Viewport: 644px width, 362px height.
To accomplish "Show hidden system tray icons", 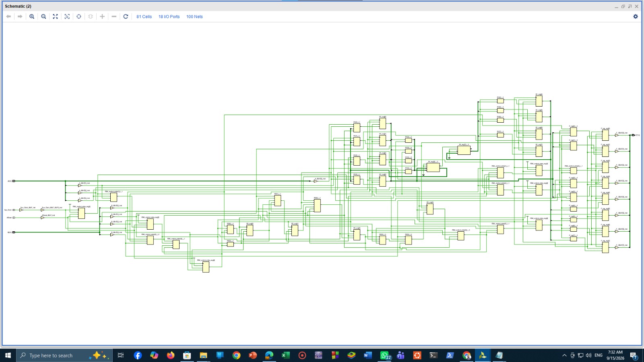I will click(x=564, y=355).
